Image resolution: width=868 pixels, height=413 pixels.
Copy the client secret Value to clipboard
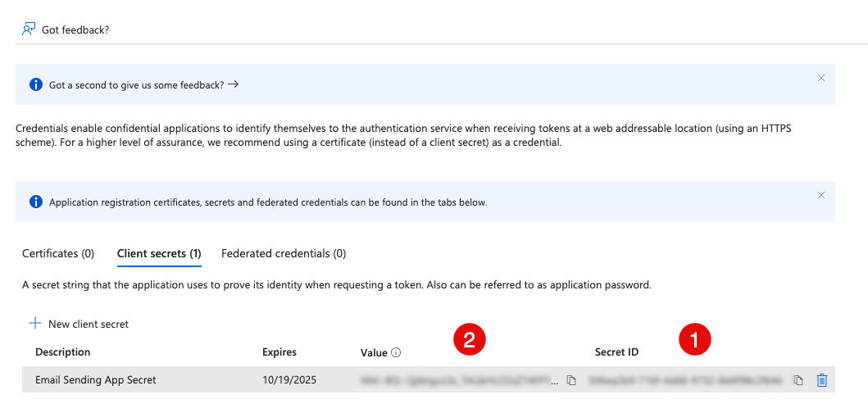point(571,380)
